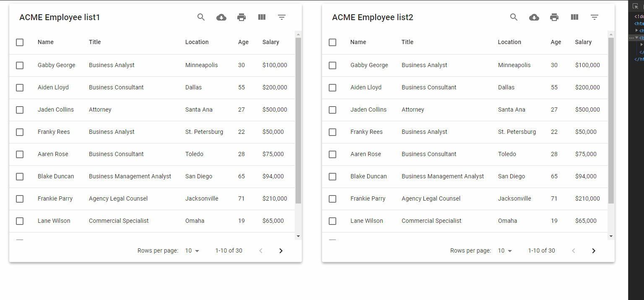Image resolution: width=644 pixels, height=300 pixels.
Task: Open the Rows per page dropdown in list1
Action: [x=192, y=250]
